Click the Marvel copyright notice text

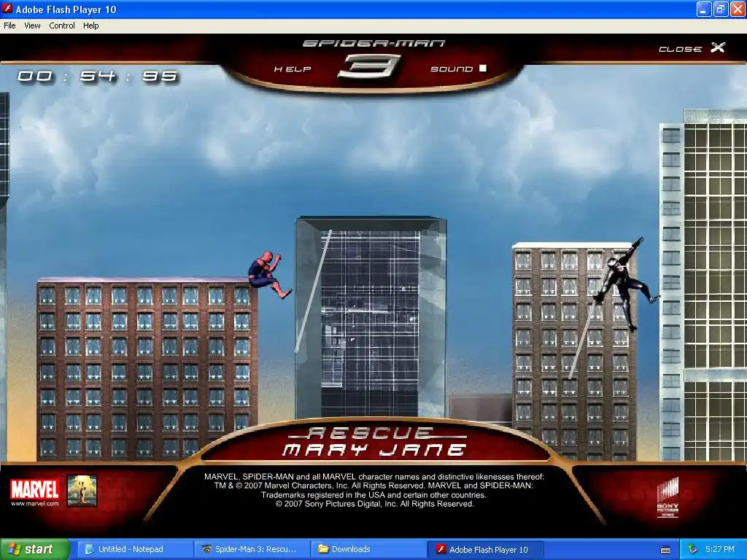374,490
